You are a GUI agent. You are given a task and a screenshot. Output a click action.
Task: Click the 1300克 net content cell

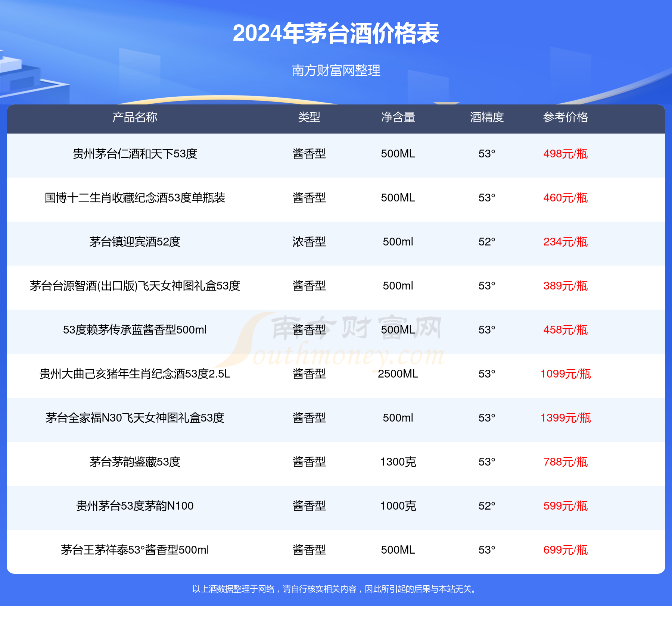tap(398, 462)
